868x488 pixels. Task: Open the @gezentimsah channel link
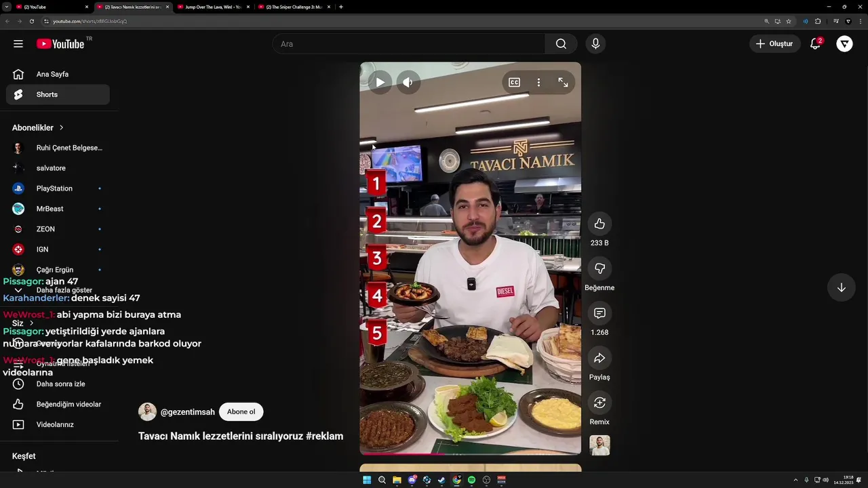click(187, 412)
